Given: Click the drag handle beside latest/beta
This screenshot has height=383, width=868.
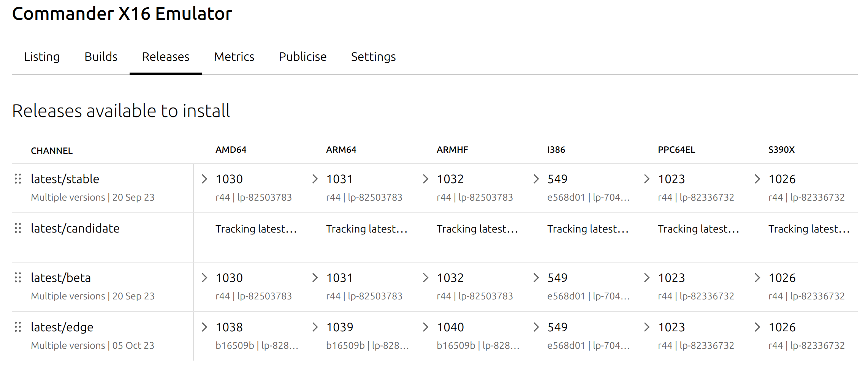Looking at the screenshot, I should tap(17, 278).
